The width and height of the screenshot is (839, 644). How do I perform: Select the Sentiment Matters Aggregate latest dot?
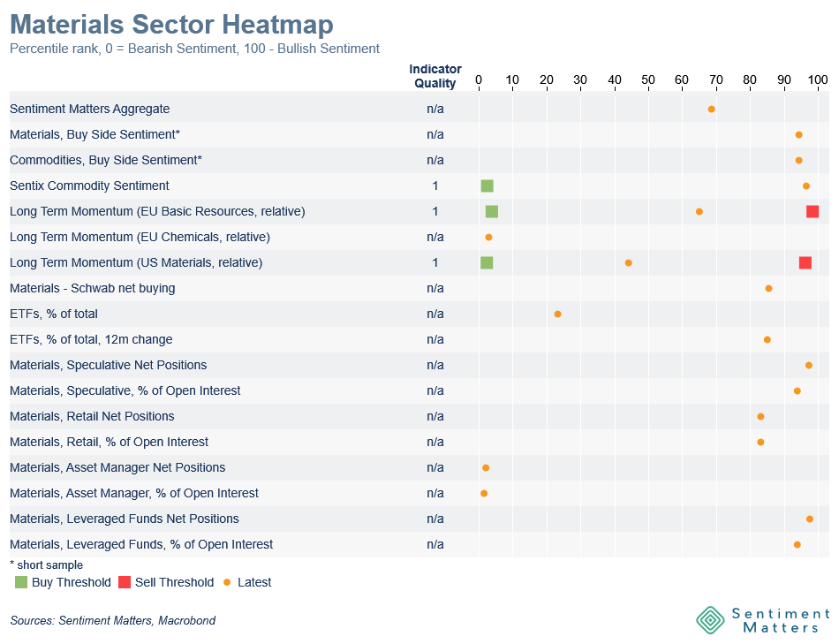[x=711, y=109]
